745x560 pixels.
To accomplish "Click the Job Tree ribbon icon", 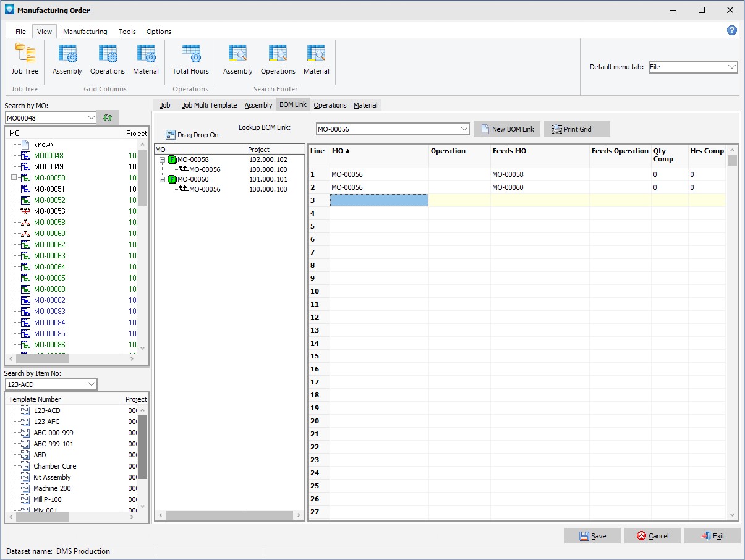I will coord(25,55).
